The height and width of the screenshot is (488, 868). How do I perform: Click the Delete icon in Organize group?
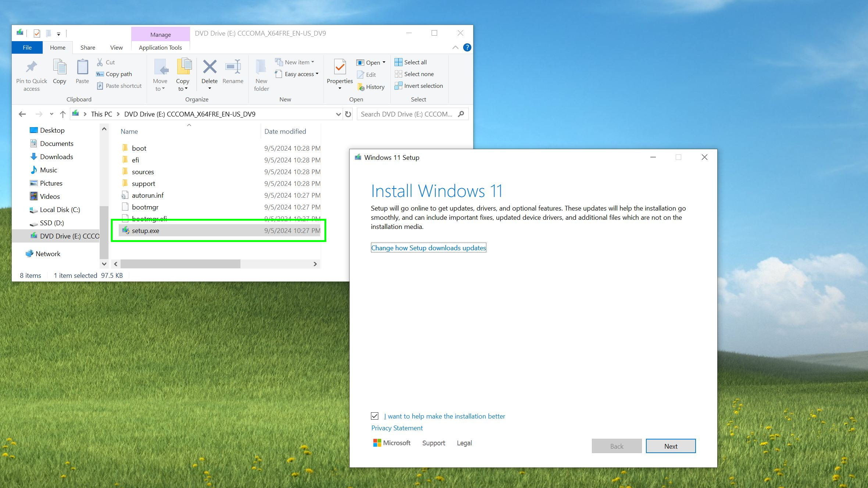click(210, 67)
